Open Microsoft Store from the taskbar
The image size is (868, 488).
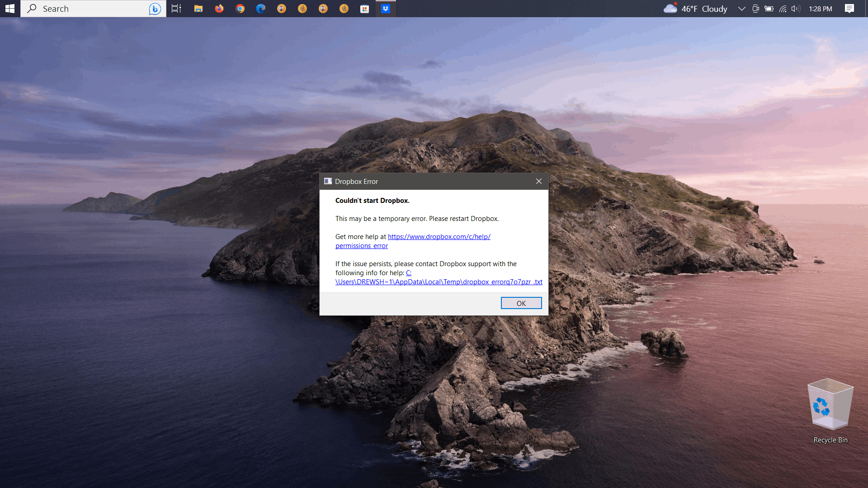click(364, 9)
